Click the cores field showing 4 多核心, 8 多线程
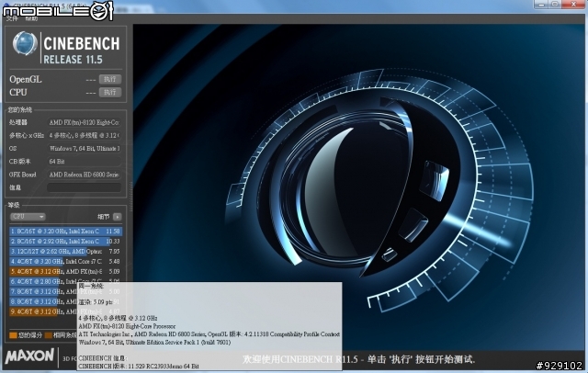Screen dimensions: 588x373 coord(84,135)
